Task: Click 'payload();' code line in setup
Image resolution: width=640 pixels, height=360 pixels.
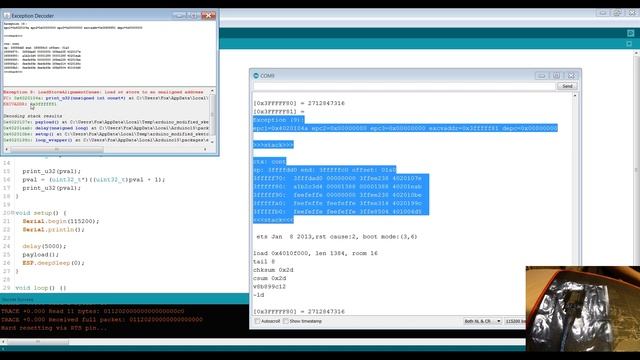Action: click(40, 254)
